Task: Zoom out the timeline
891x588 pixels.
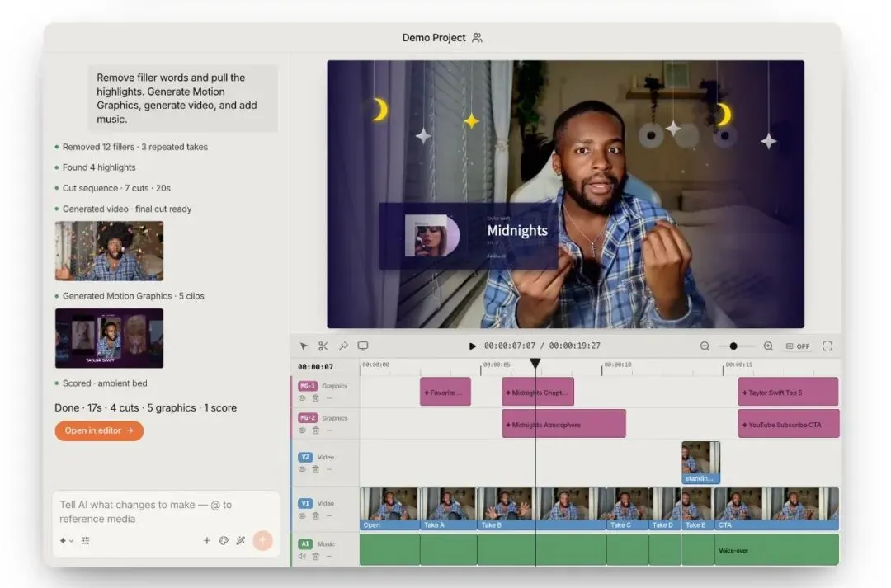Action: (705, 346)
